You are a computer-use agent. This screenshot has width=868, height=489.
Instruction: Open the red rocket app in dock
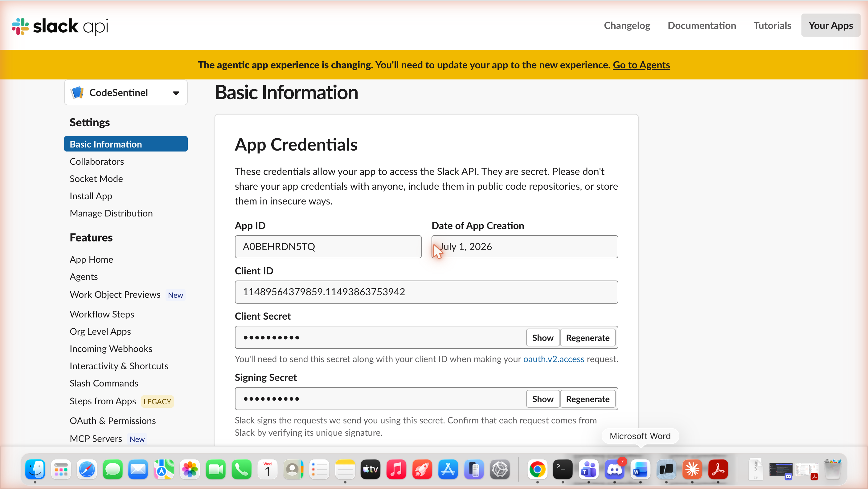[x=422, y=469]
